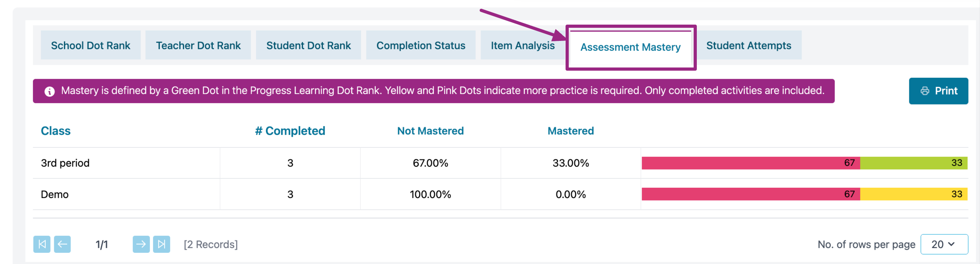
Task: Click the previous page arrow
Action: coord(62,244)
